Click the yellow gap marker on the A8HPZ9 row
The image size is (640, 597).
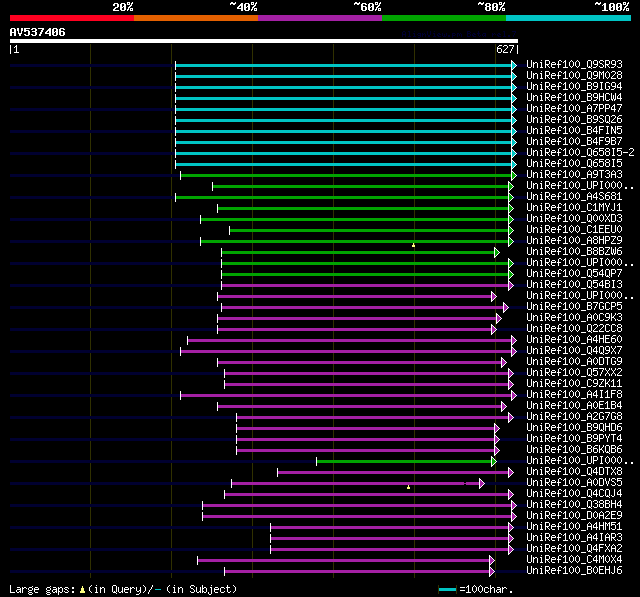click(x=413, y=245)
